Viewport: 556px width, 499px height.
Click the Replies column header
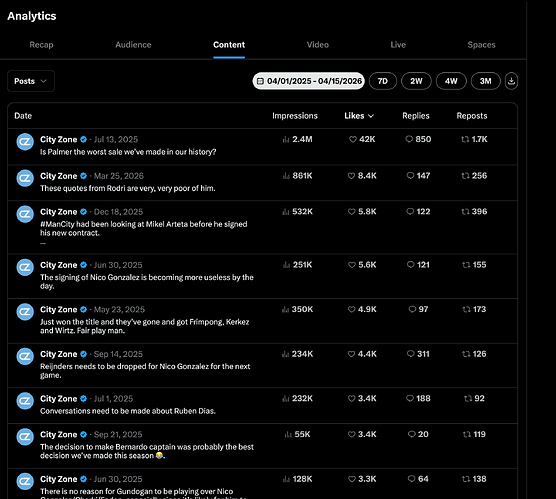(x=416, y=116)
